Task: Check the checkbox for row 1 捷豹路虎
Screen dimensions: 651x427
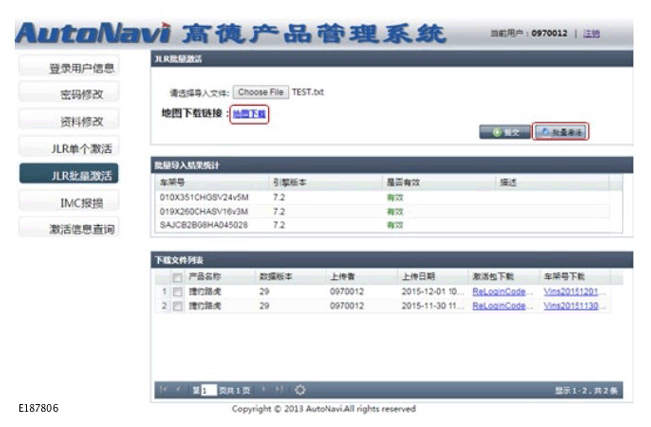Action: coord(177,292)
